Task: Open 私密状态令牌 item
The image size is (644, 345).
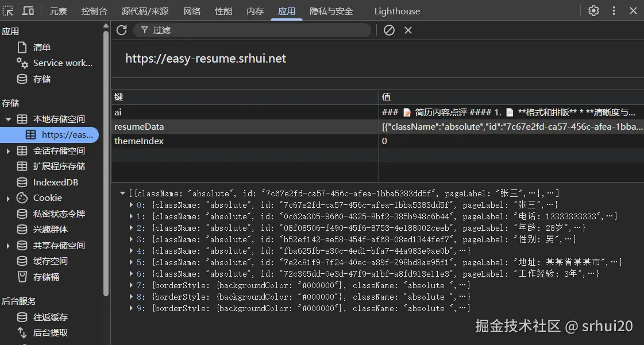Action: (59, 214)
